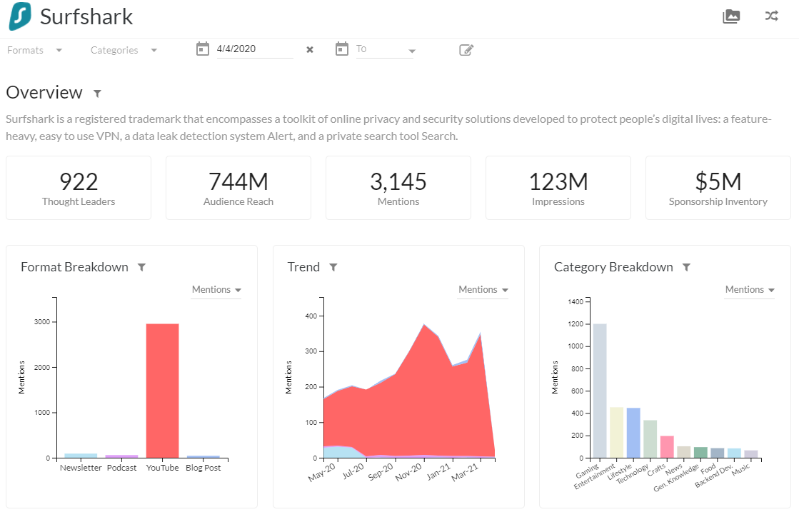Open Trend chart Mentions metric dropdown
Screen dimensions: 799x532
[x=483, y=289]
